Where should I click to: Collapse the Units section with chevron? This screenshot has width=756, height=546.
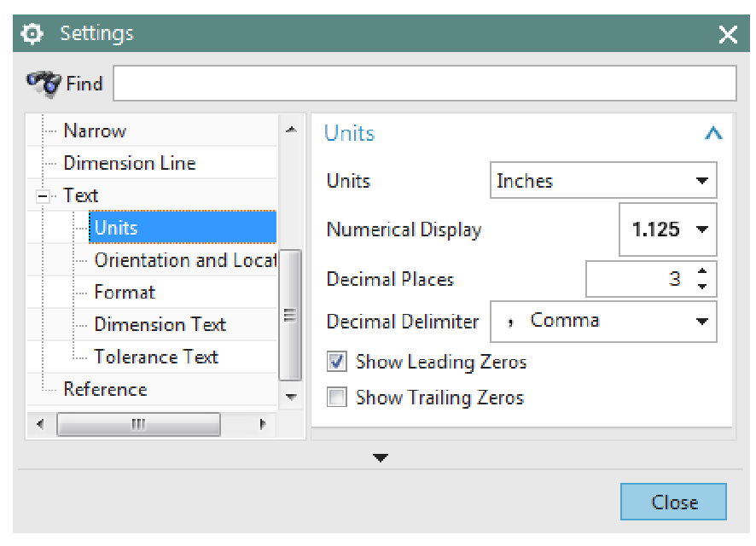click(x=713, y=132)
